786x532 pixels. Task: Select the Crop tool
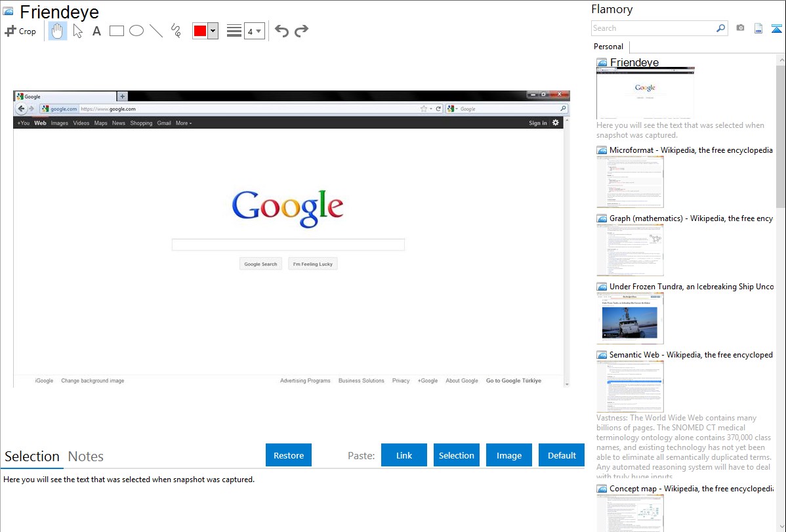[20, 31]
